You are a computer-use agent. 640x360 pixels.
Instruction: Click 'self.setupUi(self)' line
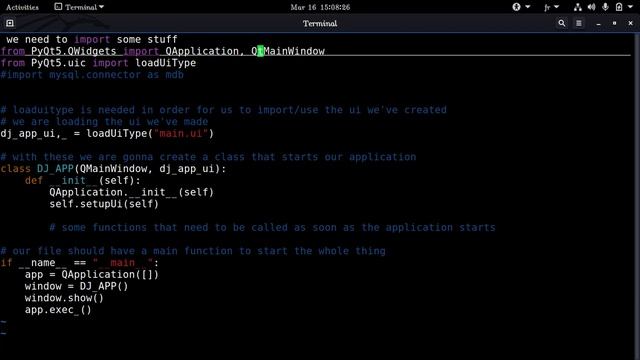pyautogui.click(x=104, y=204)
